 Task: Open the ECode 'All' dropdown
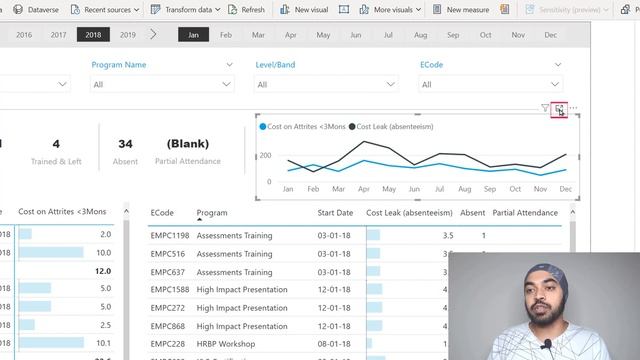tap(490, 84)
